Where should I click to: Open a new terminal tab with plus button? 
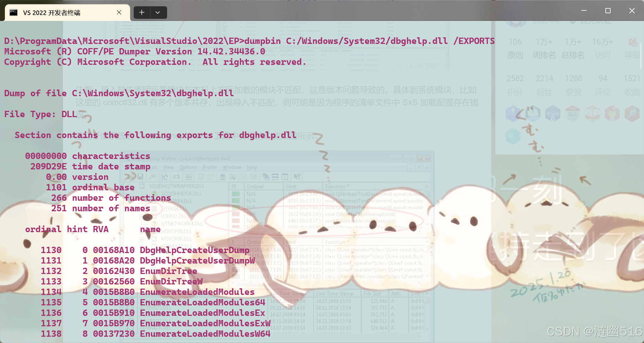coord(142,13)
